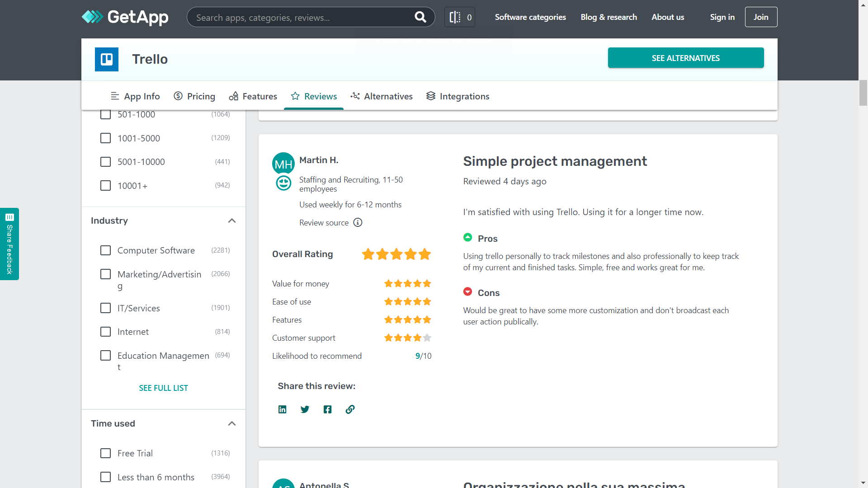The image size is (868, 488).
Task: Enable the Computer Software industry filter
Action: point(105,250)
